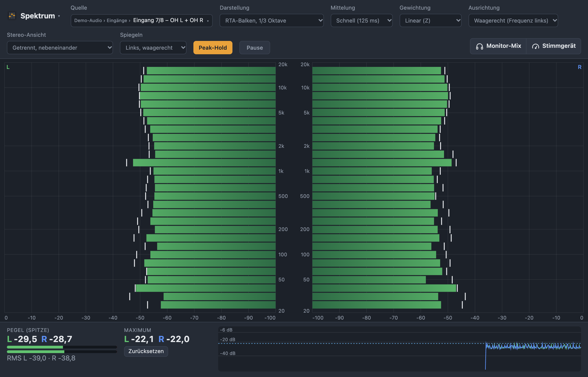588x377 pixels.
Task: Click the -40 dB label in history graph
Action: pos(227,353)
